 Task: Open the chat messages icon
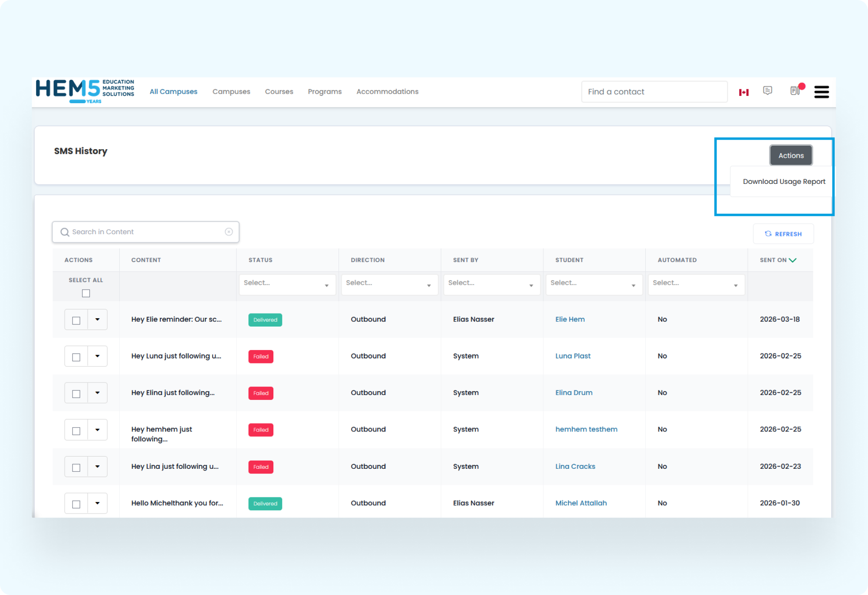[x=767, y=91]
